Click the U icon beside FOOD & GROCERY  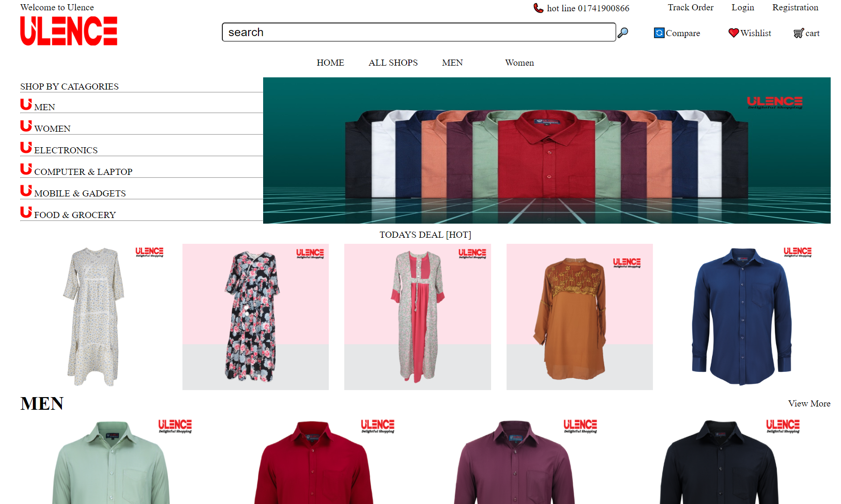point(26,212)
